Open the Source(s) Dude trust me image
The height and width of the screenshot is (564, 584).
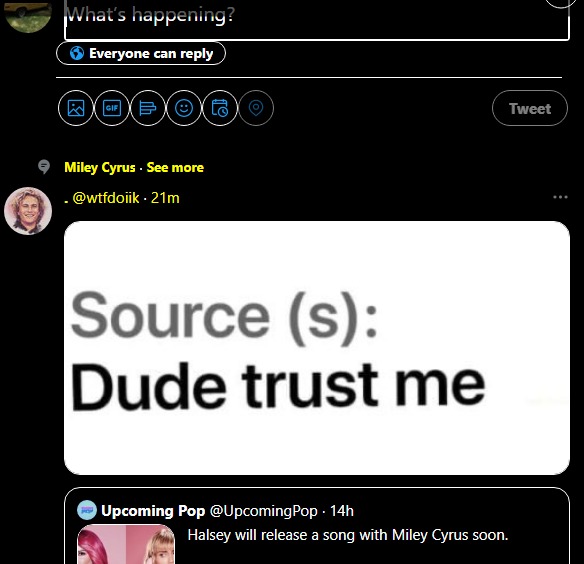click(x=317, y=348)
